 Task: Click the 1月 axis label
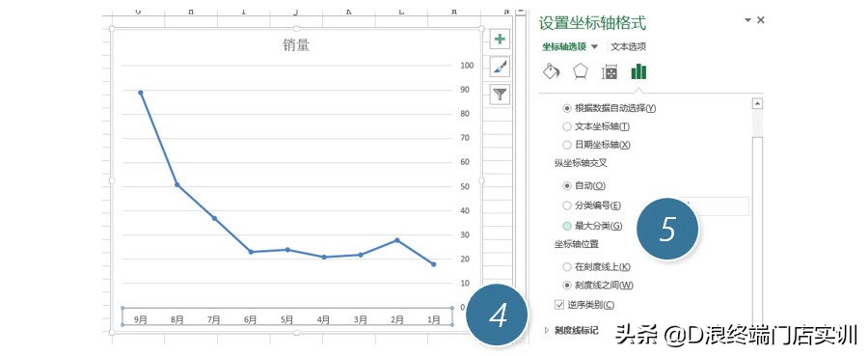(434, 319)
